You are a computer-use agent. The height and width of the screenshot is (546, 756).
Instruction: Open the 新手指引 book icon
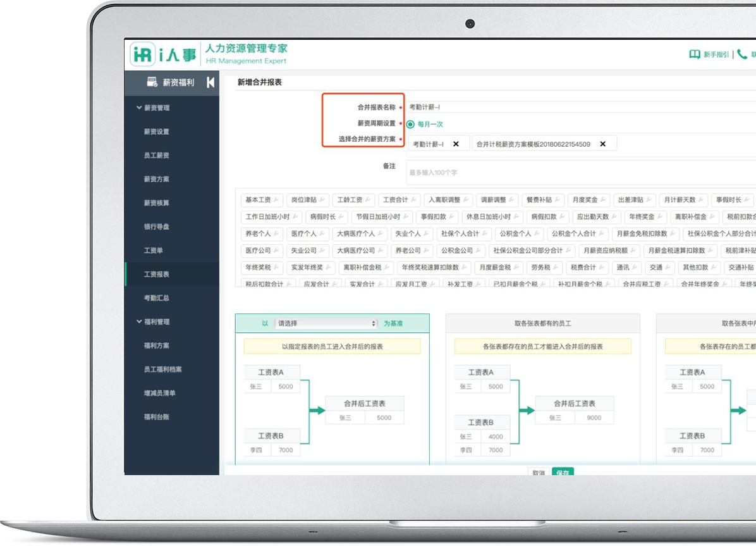(694, 54)
